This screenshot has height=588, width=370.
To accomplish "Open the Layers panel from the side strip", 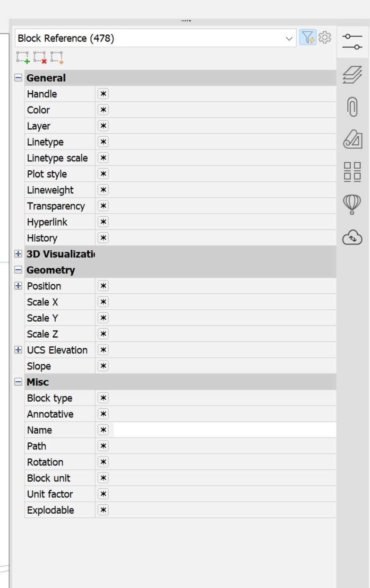I will [352, 75].
